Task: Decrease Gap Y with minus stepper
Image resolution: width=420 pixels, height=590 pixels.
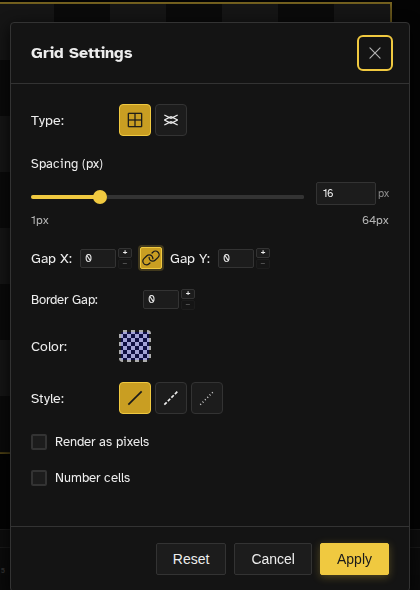Action: point(263,264)
